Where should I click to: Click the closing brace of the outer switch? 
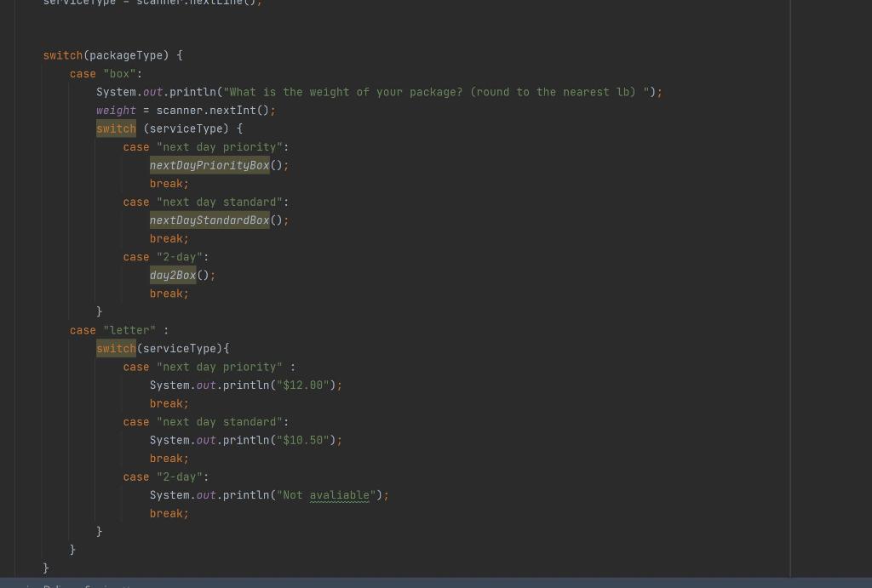[x=47, y=568]
